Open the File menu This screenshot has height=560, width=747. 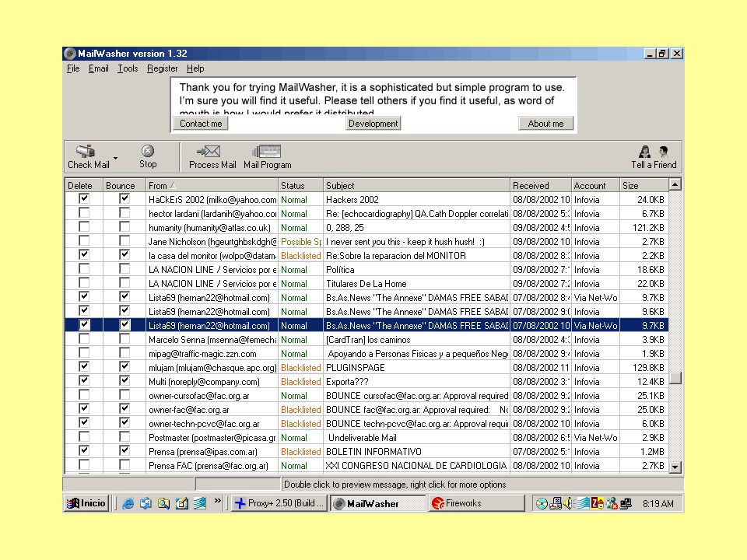[x=73, y=68]
